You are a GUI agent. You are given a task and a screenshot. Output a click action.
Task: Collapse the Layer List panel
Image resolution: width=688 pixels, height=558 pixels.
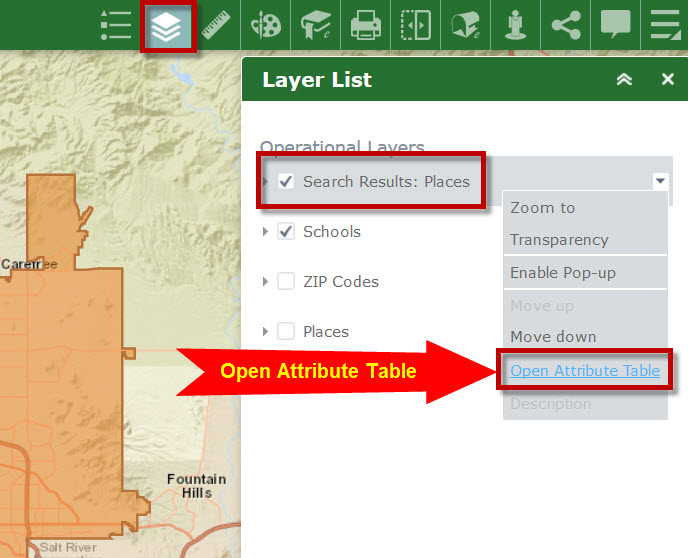tap(624, 79)
